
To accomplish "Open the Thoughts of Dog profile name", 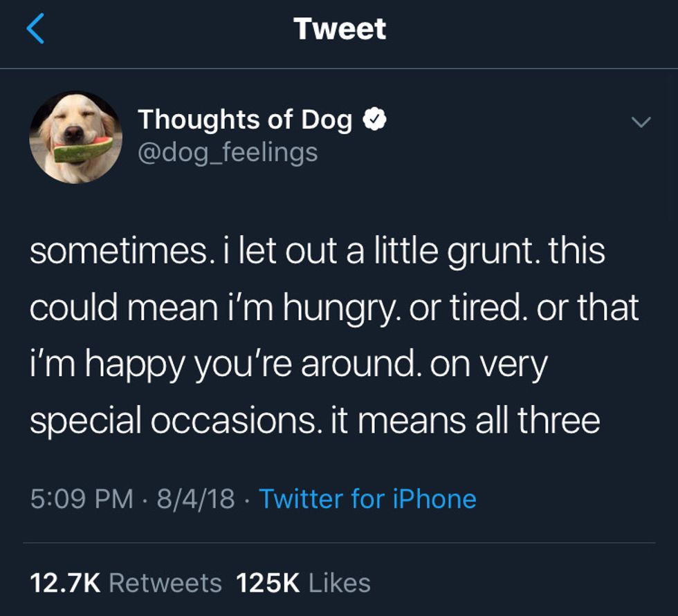I will pos(245,120).
